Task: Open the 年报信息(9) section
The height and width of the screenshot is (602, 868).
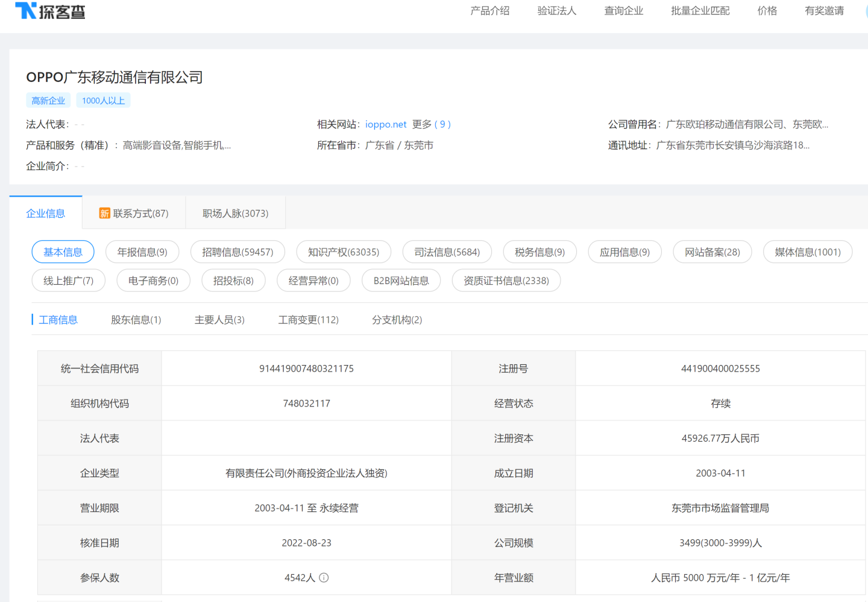Action: point(142,252)
